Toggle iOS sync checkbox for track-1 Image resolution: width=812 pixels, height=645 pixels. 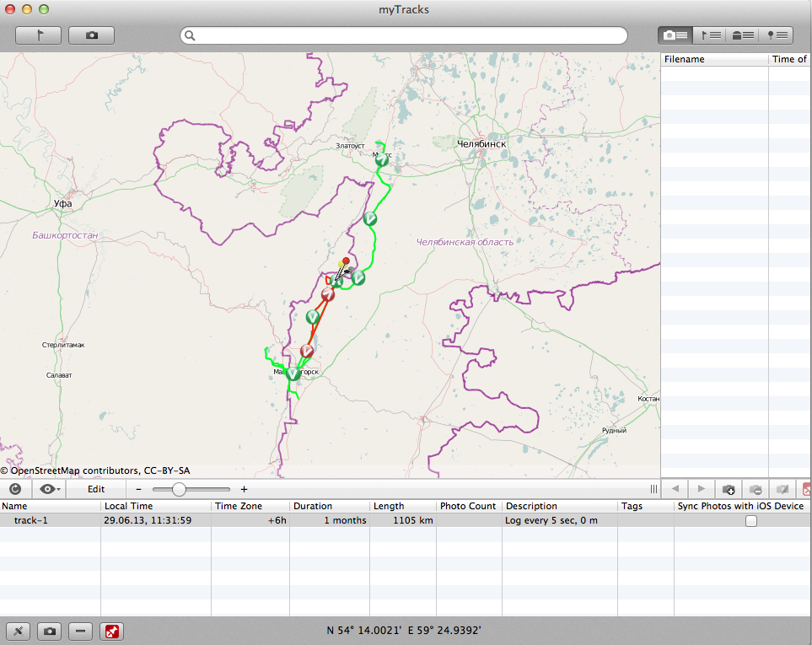751,521
